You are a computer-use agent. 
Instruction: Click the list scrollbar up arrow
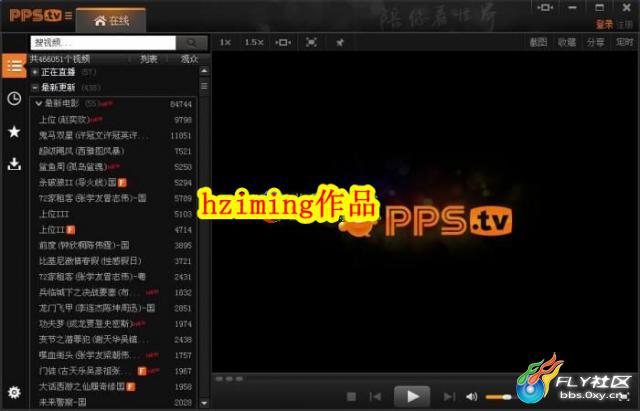click(204, 71)
